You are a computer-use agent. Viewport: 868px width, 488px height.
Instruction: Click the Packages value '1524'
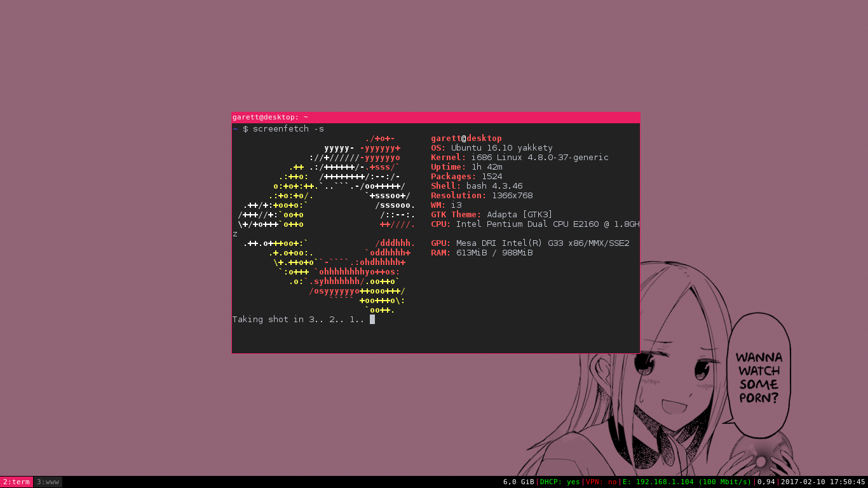pos(492,177)
